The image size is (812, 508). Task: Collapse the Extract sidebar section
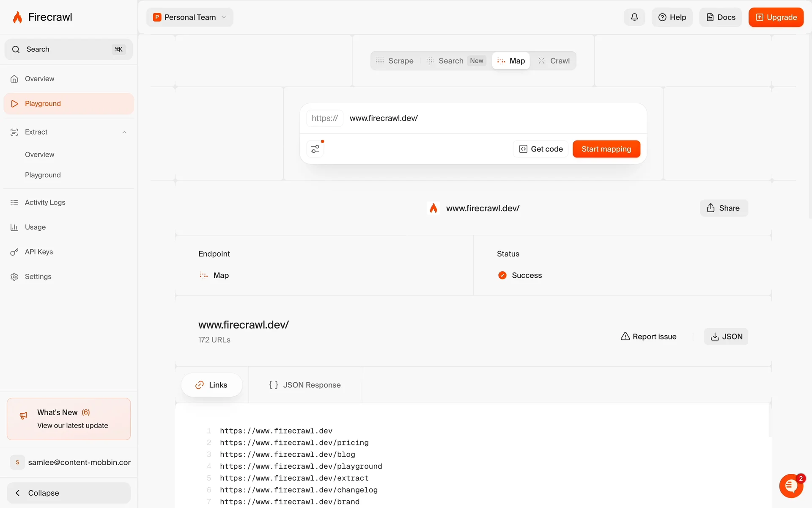coord(124,133)
